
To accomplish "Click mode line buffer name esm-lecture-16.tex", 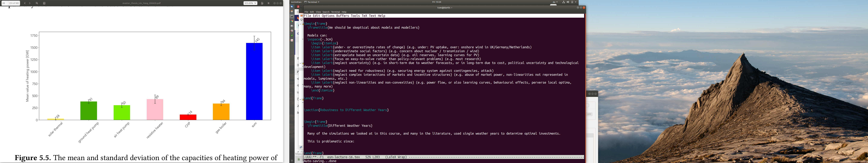I will click(343, 157).
